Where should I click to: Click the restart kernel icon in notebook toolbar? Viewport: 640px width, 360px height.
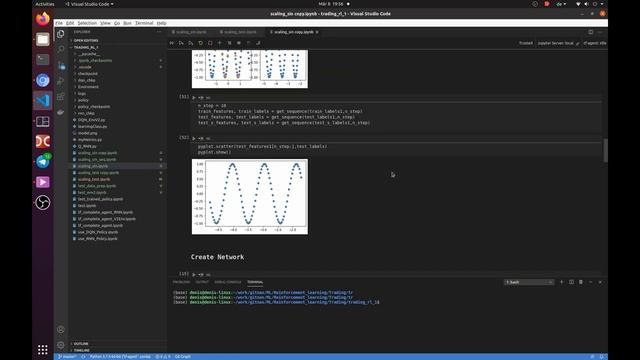tap(200, 43)
